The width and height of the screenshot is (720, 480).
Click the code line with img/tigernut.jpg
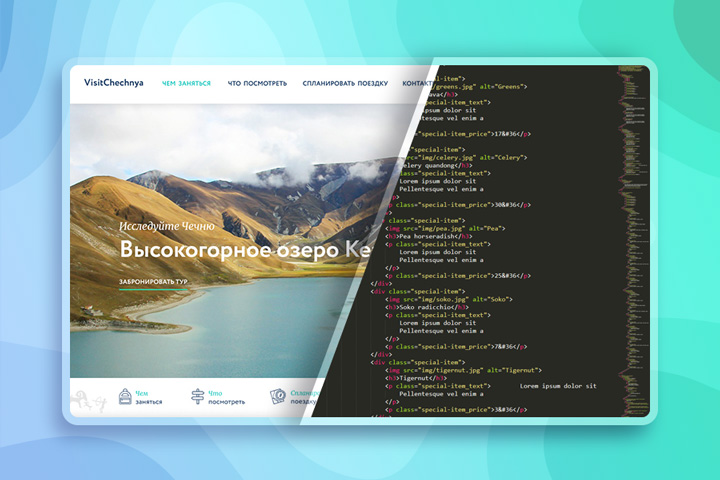point(463,370)
